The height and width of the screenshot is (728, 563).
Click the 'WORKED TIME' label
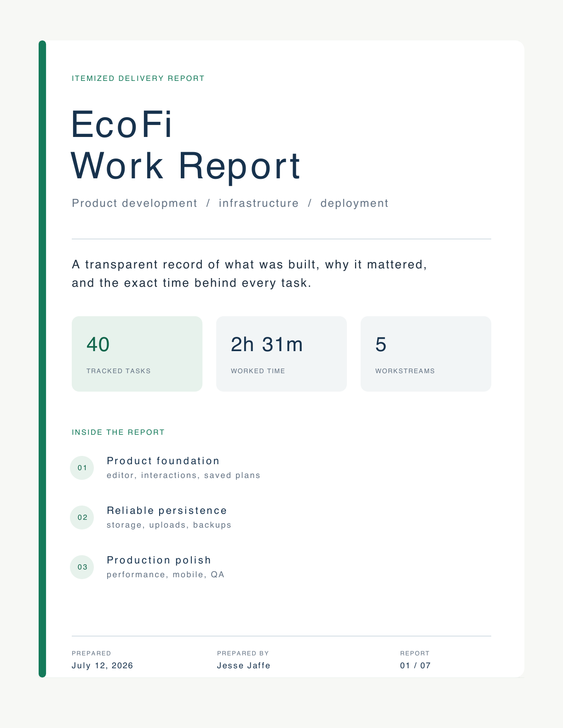[x=258, y=371]
